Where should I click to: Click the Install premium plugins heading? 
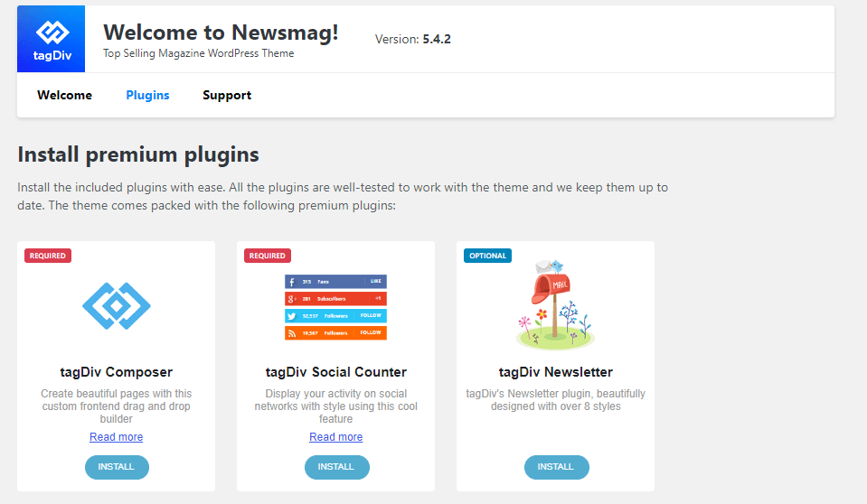point(138,154)
